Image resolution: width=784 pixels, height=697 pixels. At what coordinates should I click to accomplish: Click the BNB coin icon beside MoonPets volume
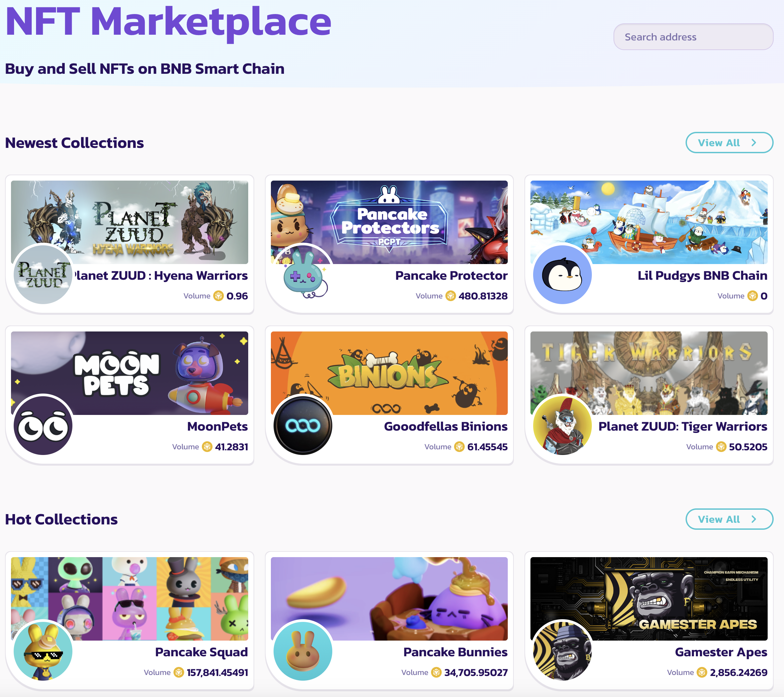click(207, 447)
